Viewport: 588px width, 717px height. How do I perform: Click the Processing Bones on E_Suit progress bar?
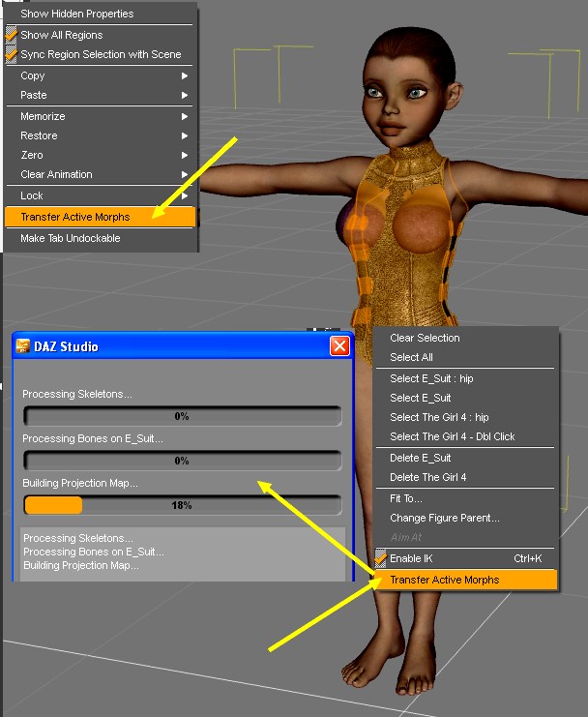(182, 461)
